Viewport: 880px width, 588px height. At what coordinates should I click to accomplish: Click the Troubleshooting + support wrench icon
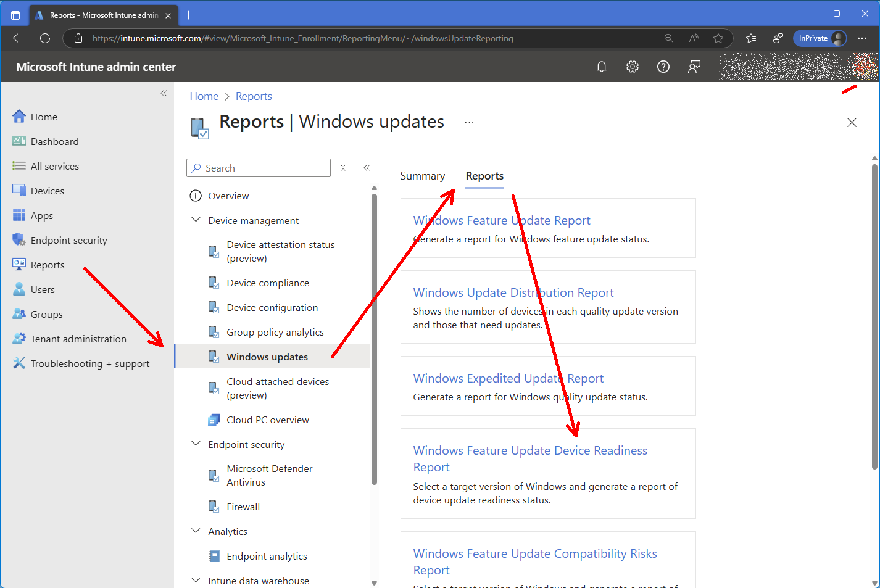(x=19, y=363)
